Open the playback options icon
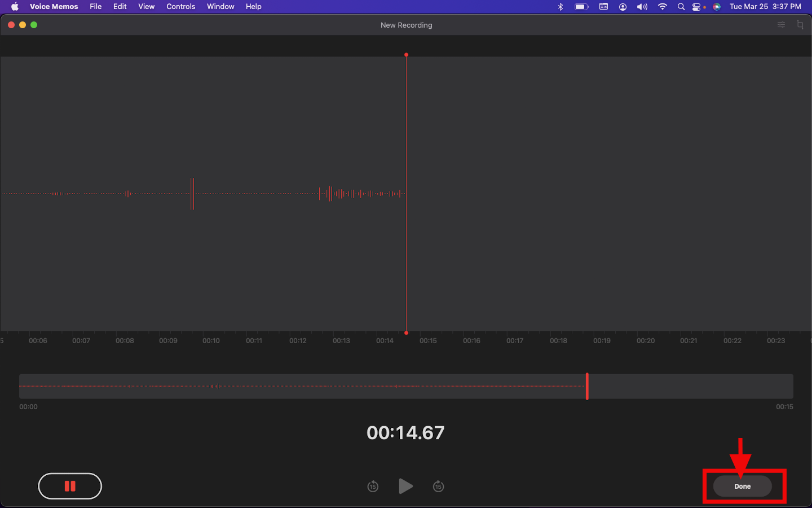 click(x=781, y=25)
